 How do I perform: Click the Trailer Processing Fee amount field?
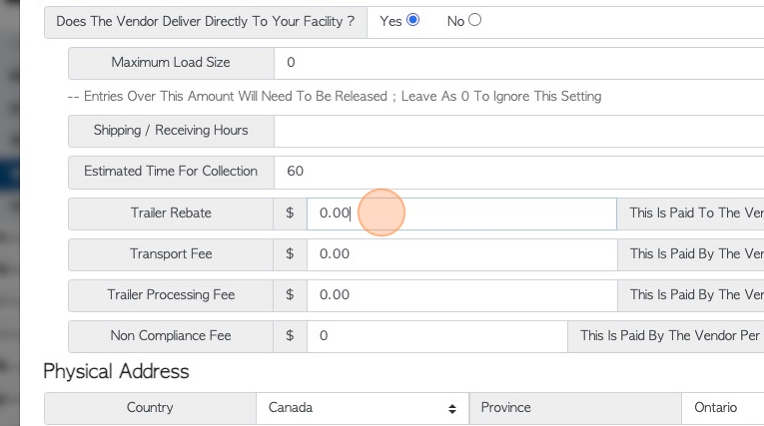click(462, 295)
